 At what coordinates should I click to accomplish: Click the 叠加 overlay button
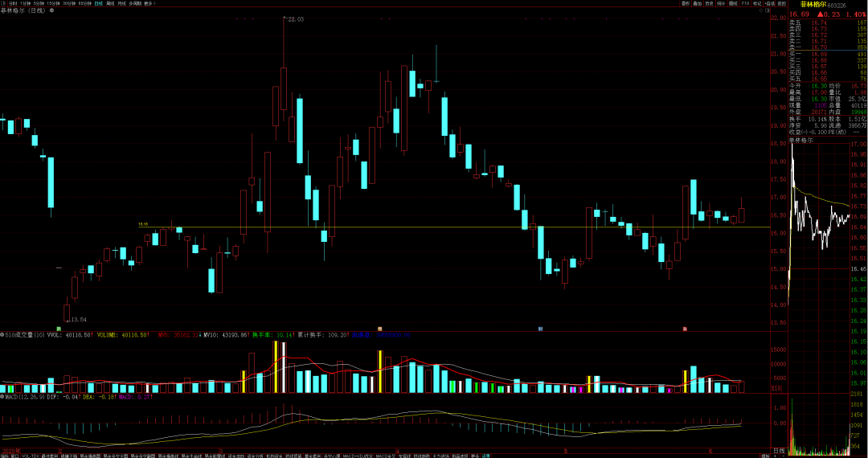coord(698,3)
